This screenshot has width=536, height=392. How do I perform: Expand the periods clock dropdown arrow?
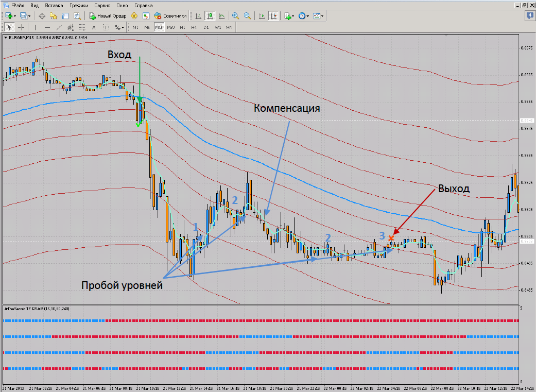[308, 16]
